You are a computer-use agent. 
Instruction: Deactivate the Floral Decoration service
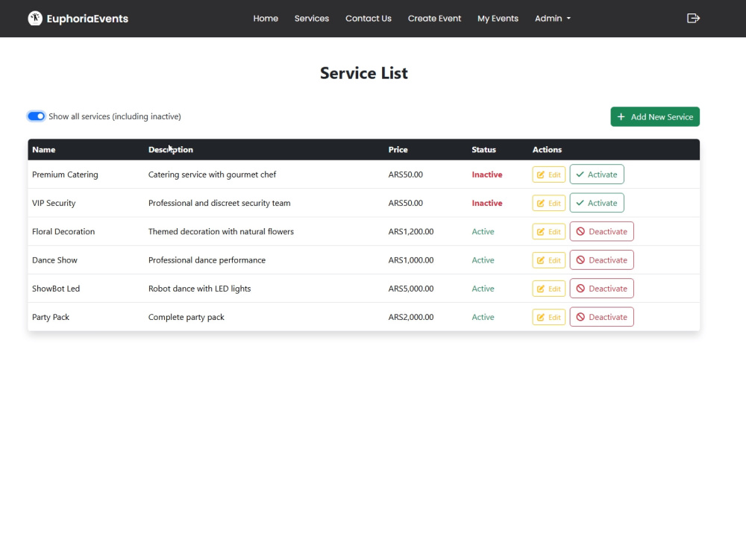click(601, 231)
